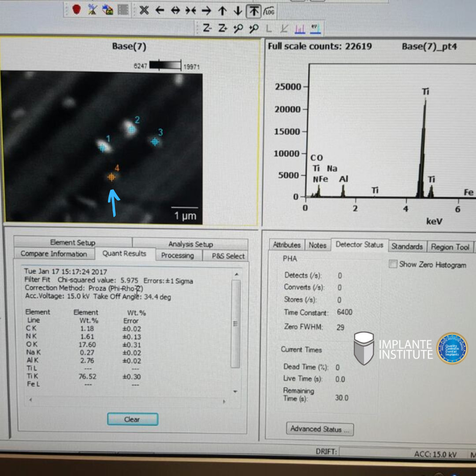
Task: Click the left arrow spectrum shift icon
Action: [160, 11]
